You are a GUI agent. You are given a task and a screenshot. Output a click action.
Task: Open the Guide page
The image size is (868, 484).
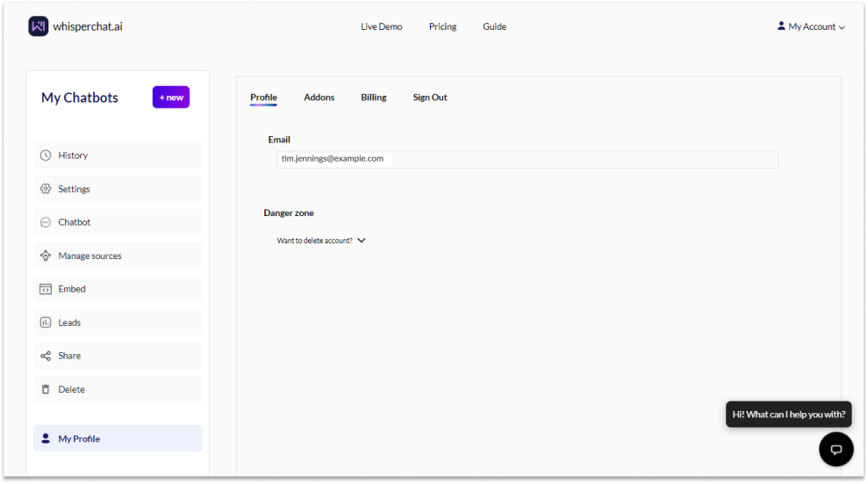pos(494,26)
